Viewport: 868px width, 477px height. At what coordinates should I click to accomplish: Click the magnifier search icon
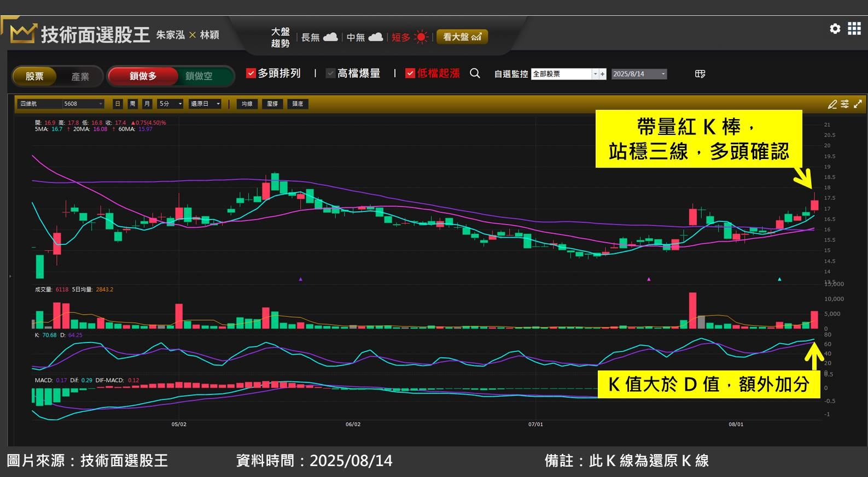point(475,73)
